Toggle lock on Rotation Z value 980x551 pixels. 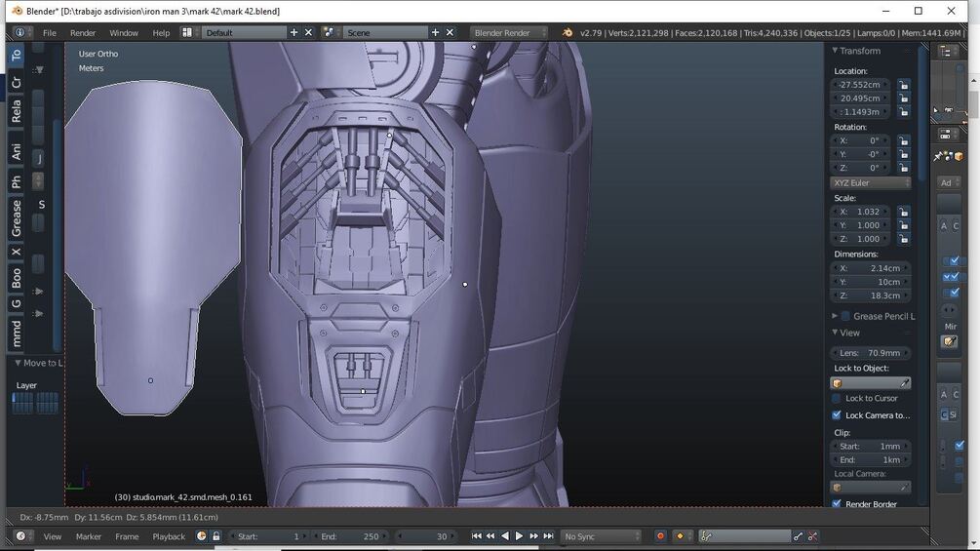coord(903,168)
